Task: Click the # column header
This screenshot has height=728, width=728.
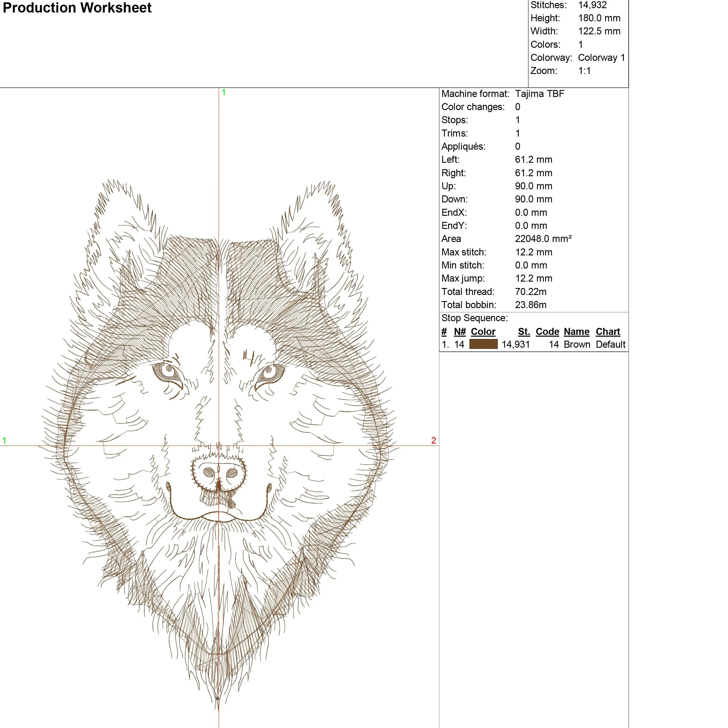Action: pos(444,332)
